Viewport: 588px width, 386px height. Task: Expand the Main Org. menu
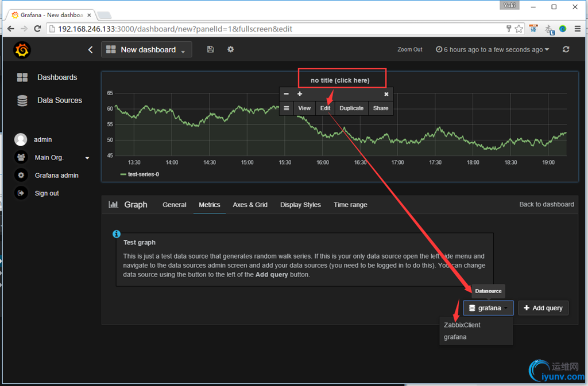52,157
